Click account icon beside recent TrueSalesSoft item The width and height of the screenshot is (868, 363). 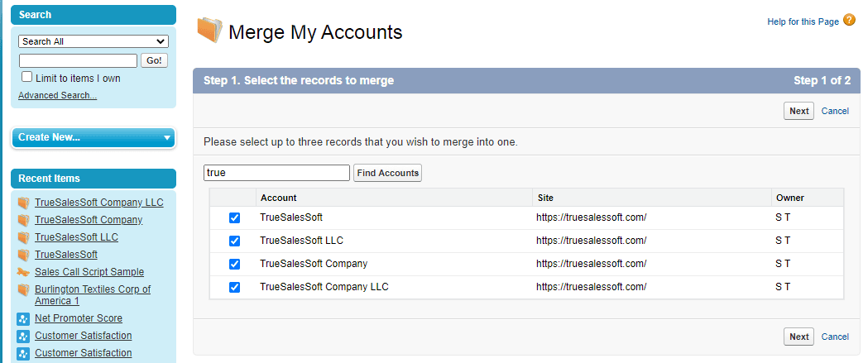[x=22, y=255]
